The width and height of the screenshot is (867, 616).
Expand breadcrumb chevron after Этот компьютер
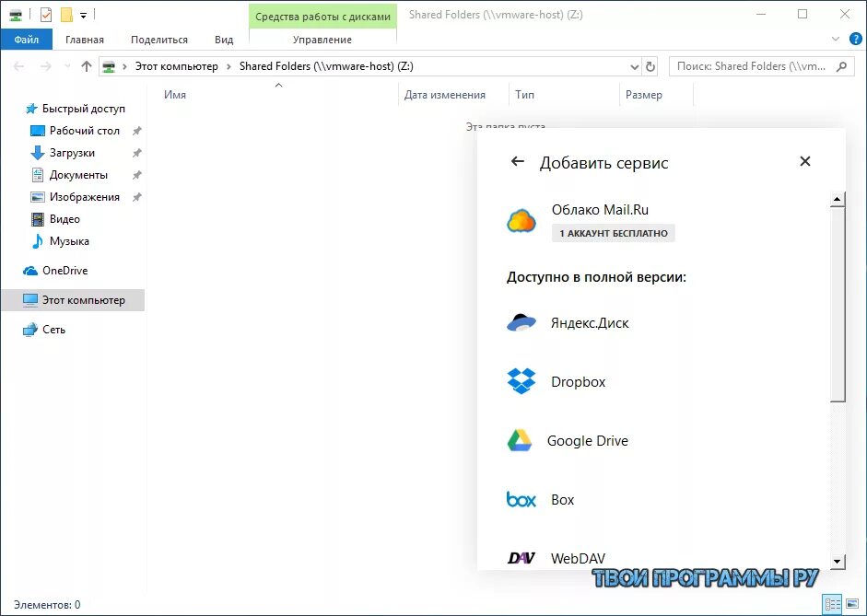tap(228, 66)
